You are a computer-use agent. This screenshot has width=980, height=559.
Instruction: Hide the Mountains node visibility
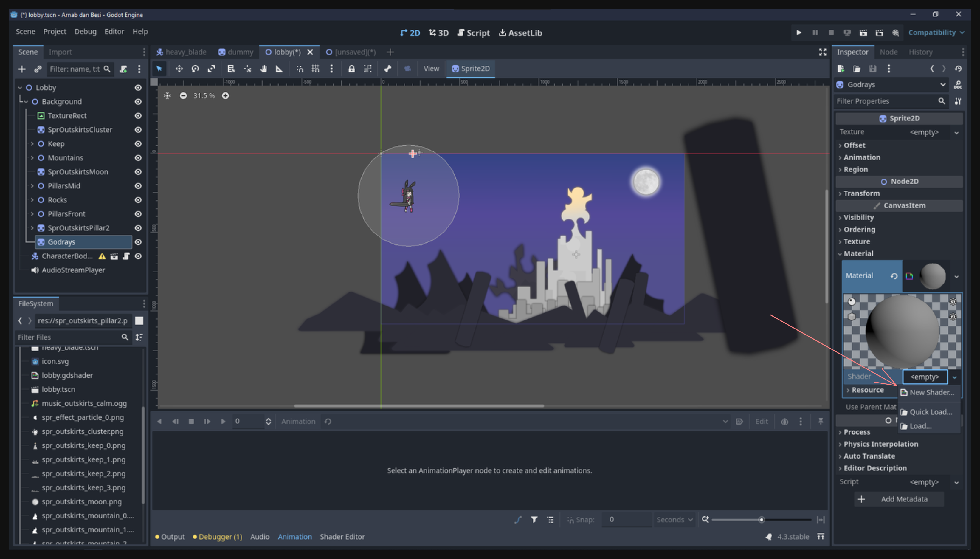coord(138,158)
